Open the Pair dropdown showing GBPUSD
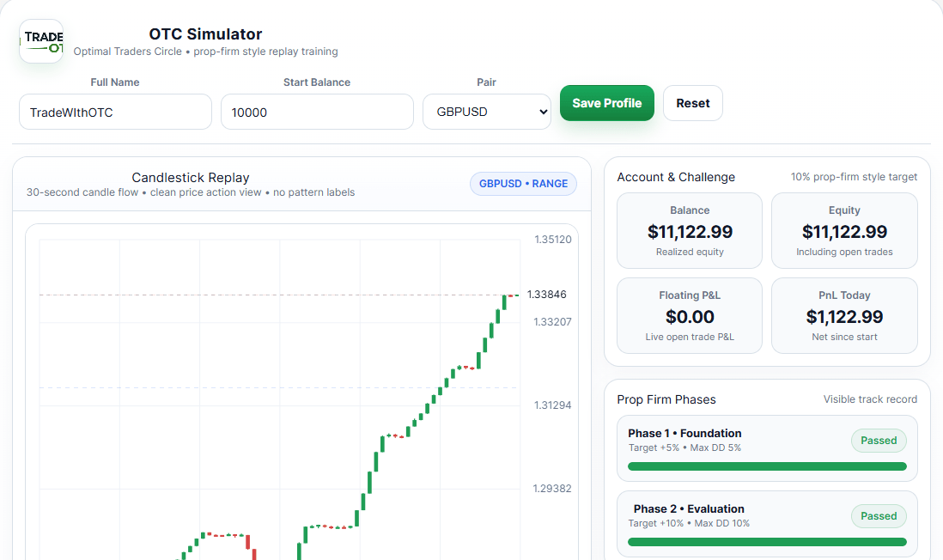The height and width of the screenshot is (560, 943). point(487,112)
